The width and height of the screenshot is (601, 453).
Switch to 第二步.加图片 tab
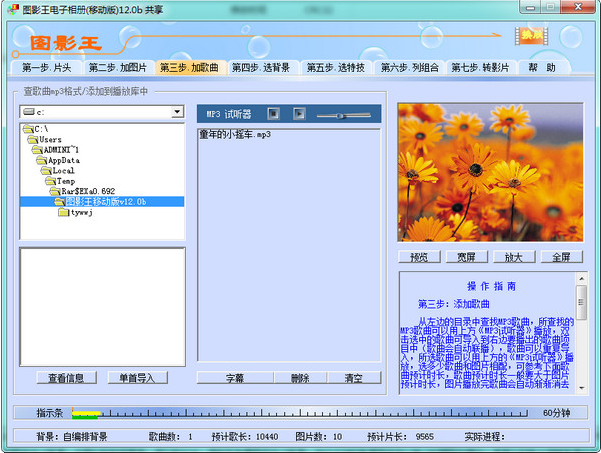[117, 67]
